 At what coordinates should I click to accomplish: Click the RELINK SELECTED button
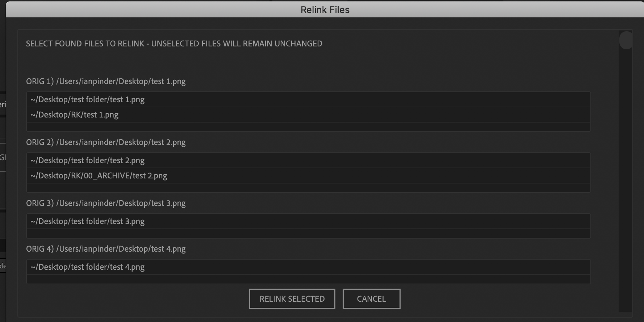click(292, 298)
